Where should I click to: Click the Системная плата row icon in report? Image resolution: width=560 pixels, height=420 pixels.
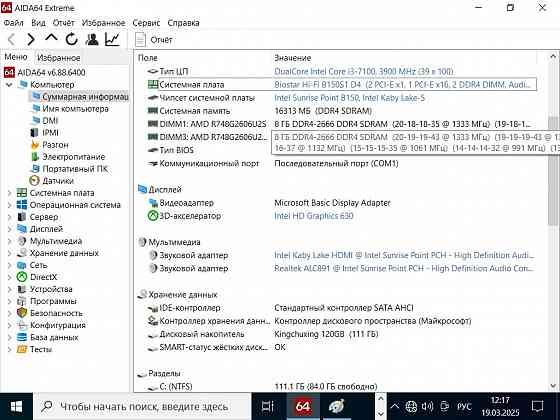point(153,85)
